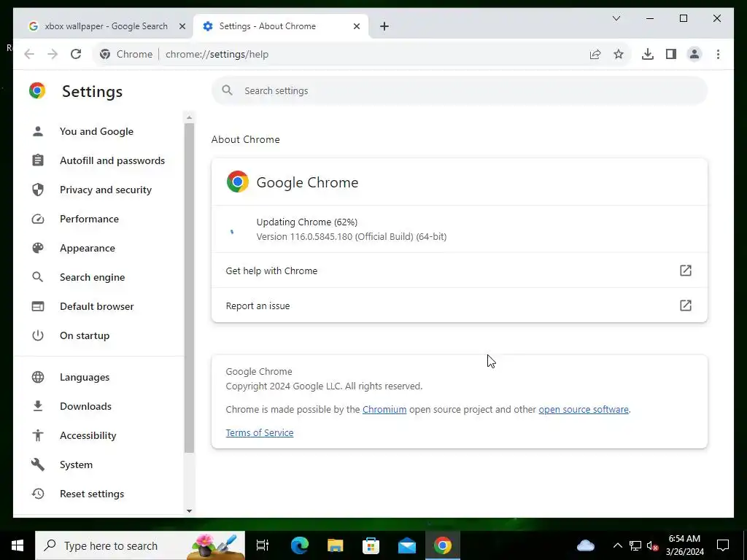Launch Microsoft Edge from the taskbar
This screenshot has height=560, width=747.
tap(300, 545)
